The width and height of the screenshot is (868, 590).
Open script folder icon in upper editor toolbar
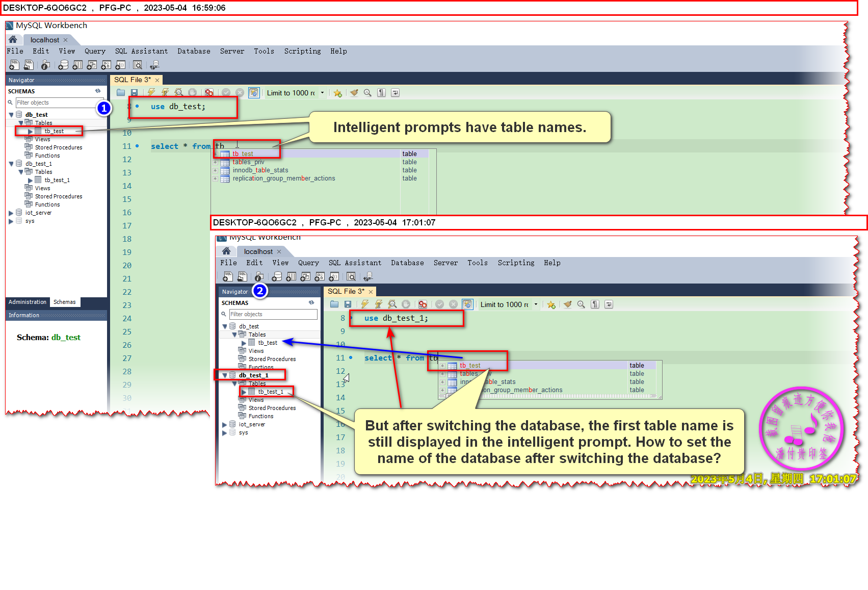pyautogui.click(x=121, y=93)
